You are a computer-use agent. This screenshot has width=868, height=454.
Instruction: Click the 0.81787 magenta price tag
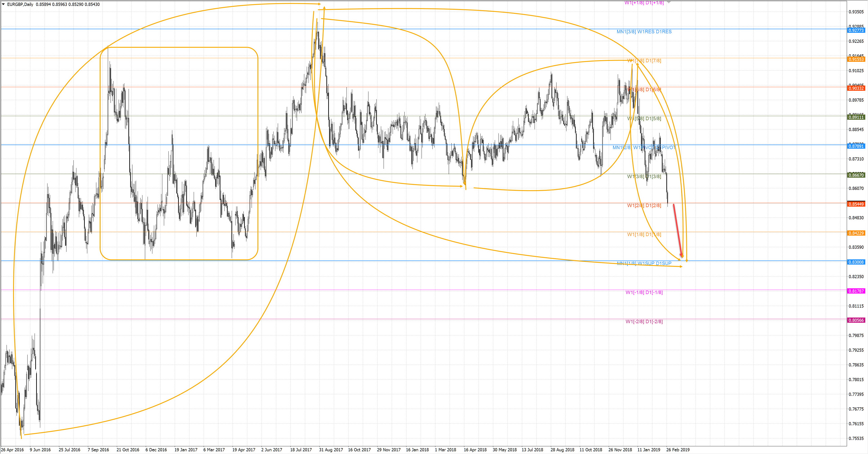856,291
